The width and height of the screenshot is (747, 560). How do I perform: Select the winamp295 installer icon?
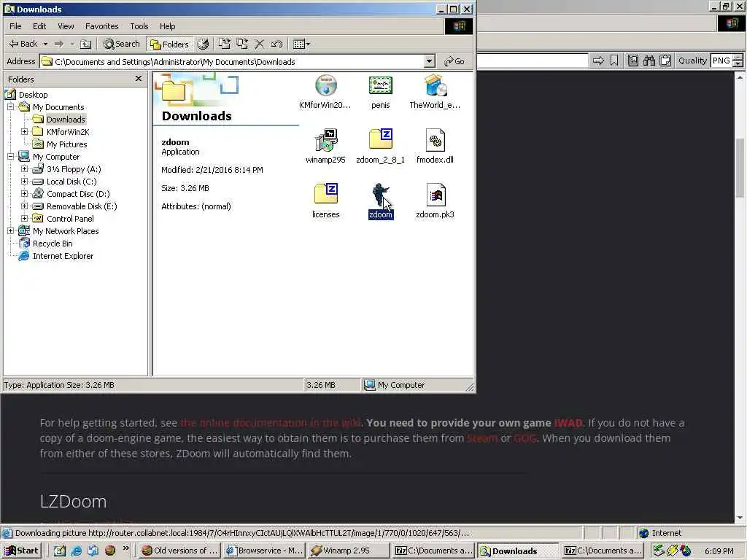pos(325,147)
